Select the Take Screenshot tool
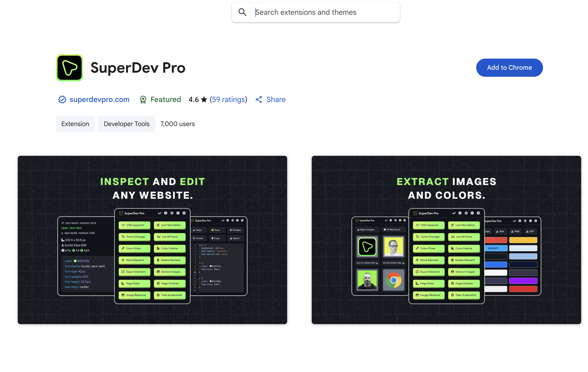 170,295
